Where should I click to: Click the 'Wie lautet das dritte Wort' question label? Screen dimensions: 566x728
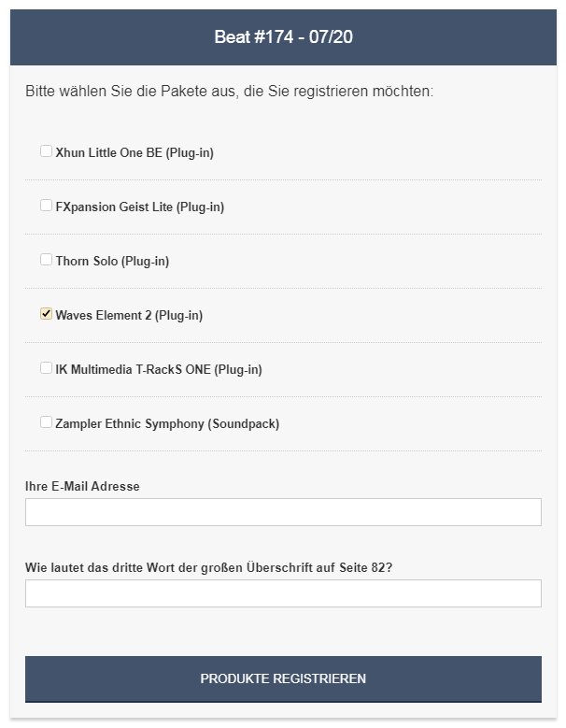(208, 567)
